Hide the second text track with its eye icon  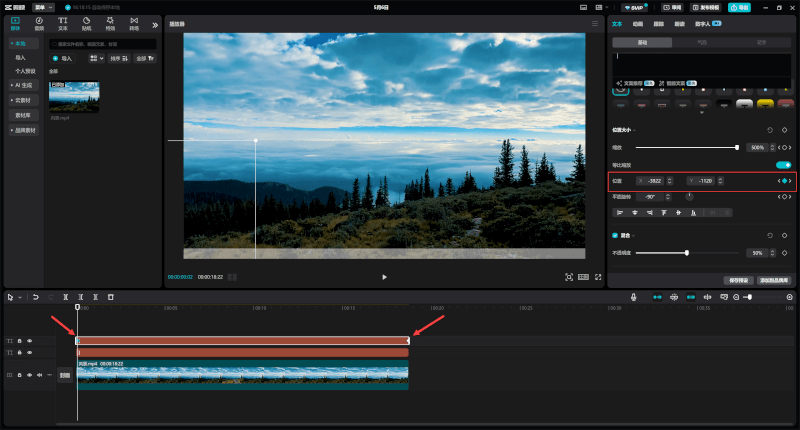(x=30, y=352)
